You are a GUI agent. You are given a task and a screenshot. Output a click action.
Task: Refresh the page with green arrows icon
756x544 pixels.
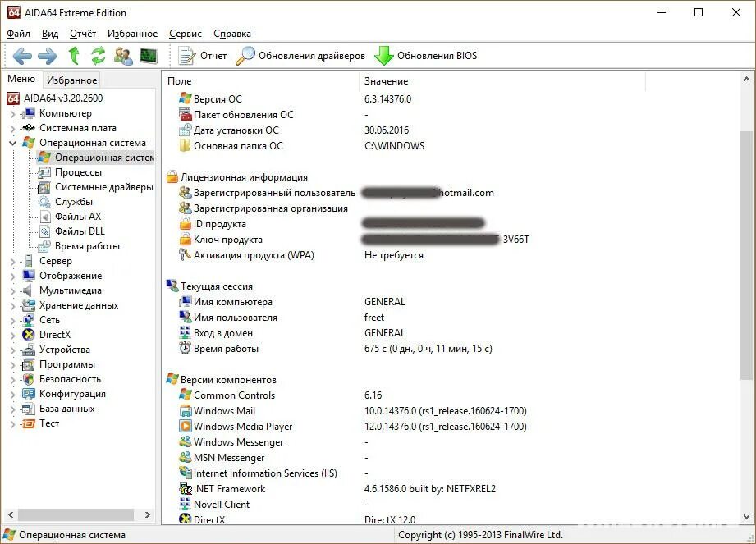(99, 56)
